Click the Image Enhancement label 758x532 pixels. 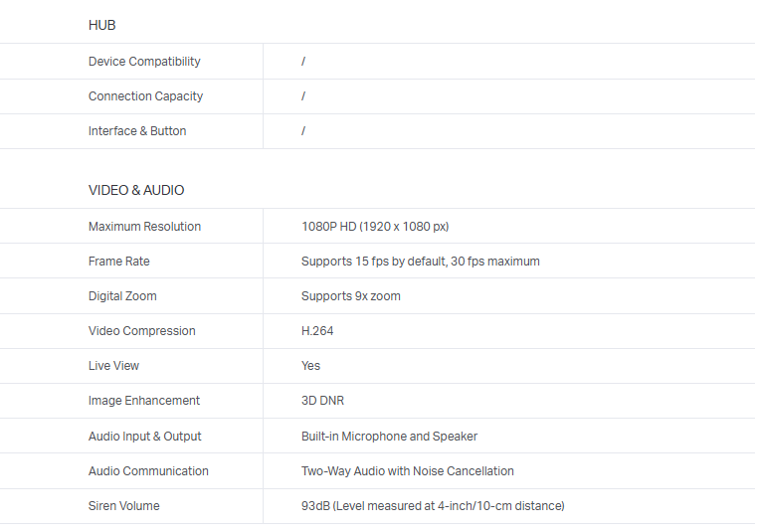pyautogui.click(x=143, y=401)
